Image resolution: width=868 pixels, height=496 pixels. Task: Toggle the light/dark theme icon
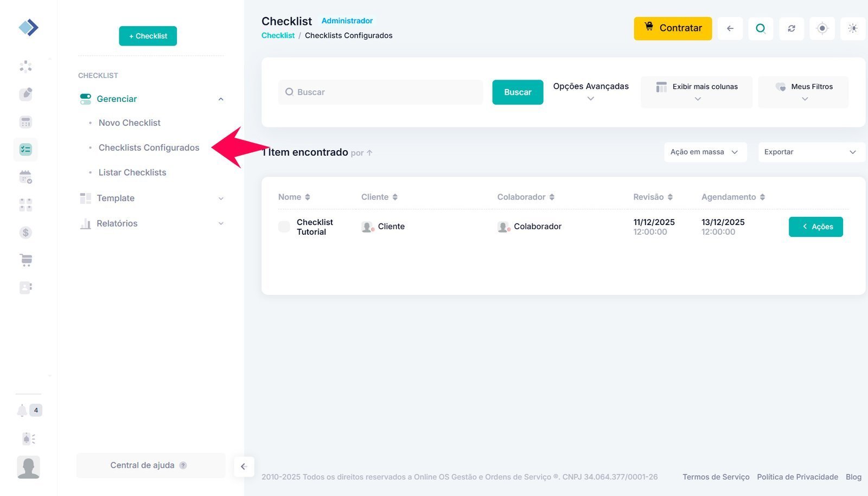pos(853,28)
